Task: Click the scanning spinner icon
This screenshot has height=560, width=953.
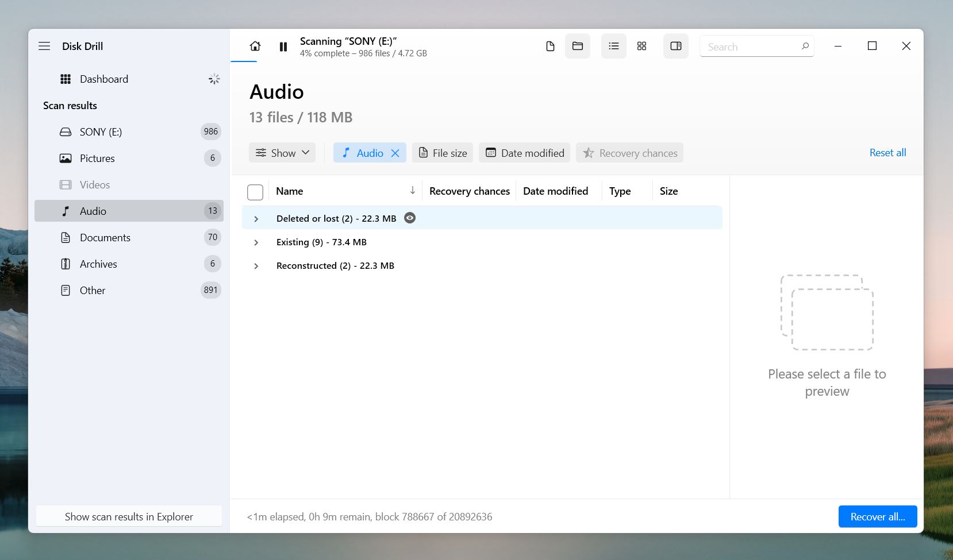Action: coord(214,79)
